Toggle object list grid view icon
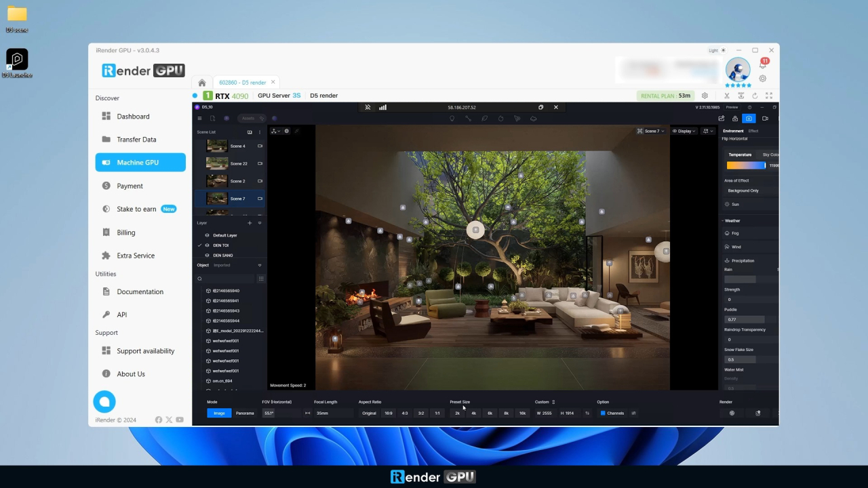 coord(261,279)
